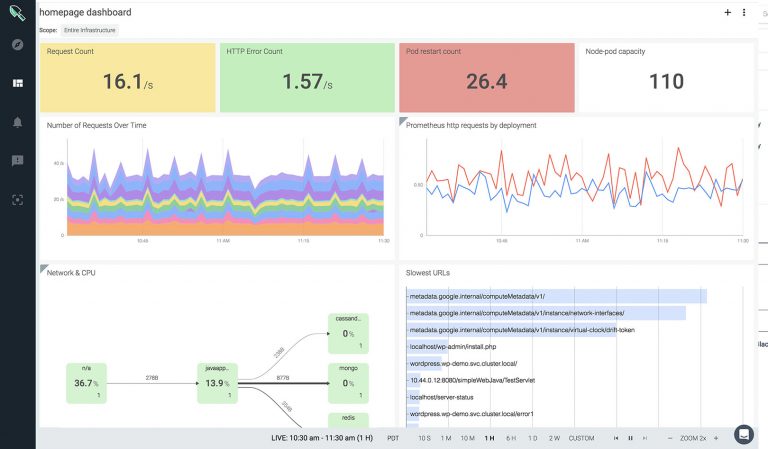Open the Entire Infrastructure scope selector
768x449 pixels.
(x=90, y=31)
